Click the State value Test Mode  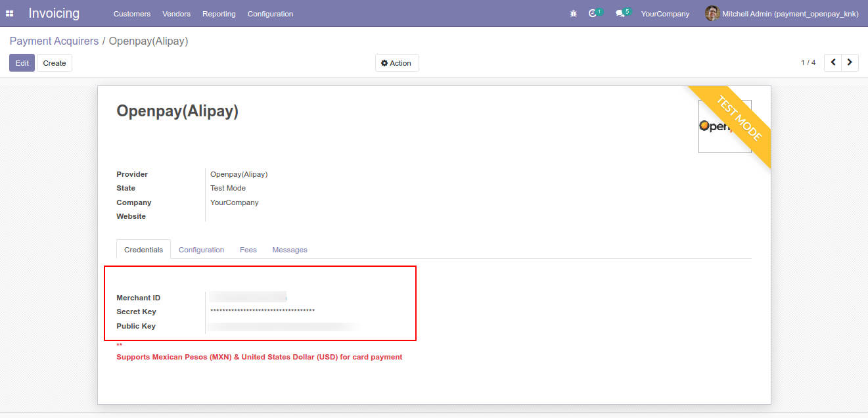point(228,188)
